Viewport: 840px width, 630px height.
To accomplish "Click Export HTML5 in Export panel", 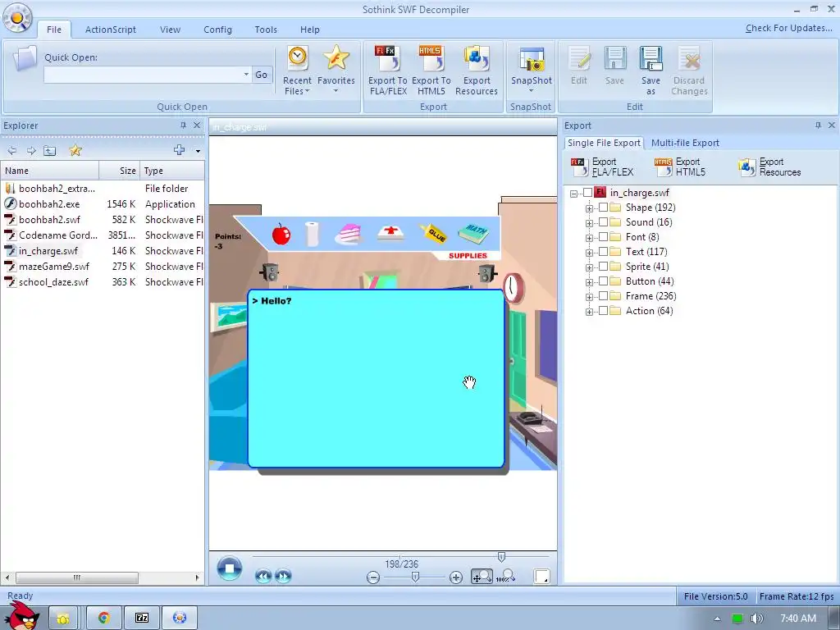I will point(680,167).
